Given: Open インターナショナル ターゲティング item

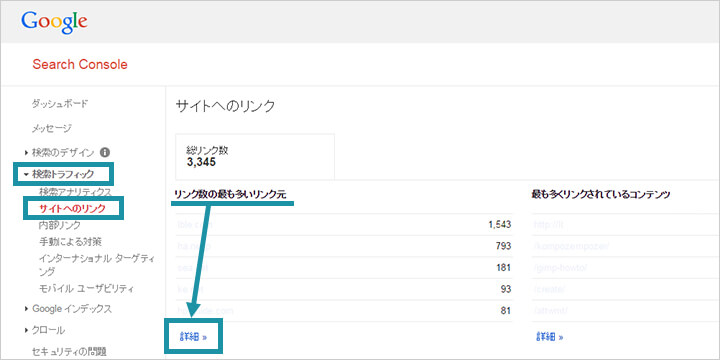Looking at the screenshot, I should click(x=96, y=265).
